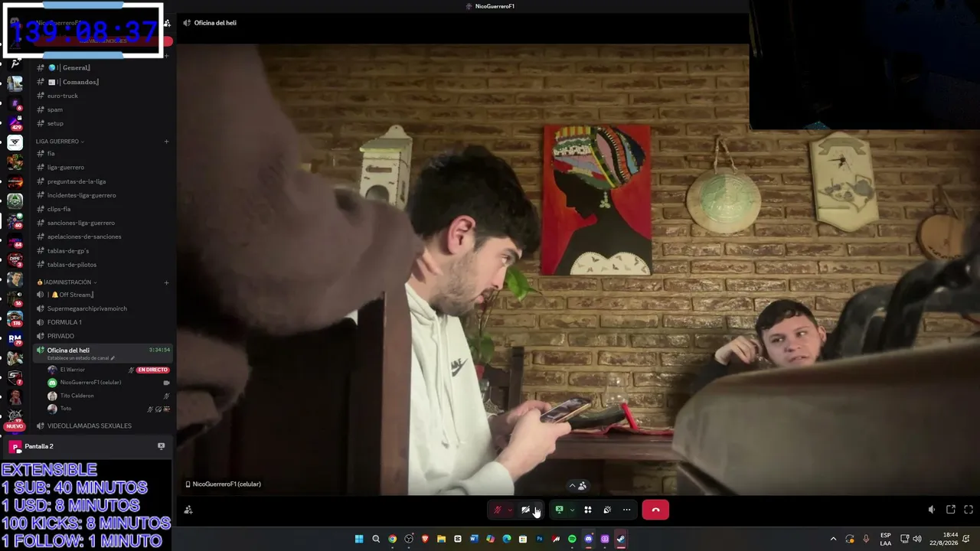980x551 pixels.
Task: Open the activities icon in call controls
Action: coord(588,510)
